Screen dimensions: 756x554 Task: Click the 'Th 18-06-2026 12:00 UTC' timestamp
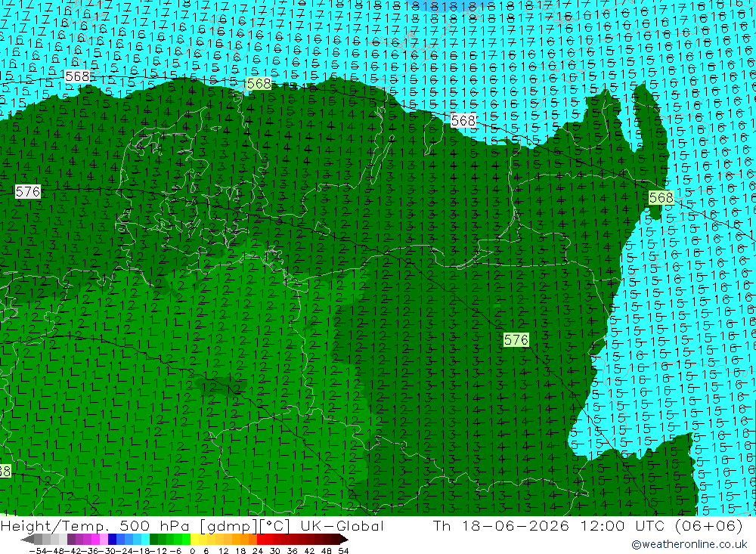click(549, 525)
